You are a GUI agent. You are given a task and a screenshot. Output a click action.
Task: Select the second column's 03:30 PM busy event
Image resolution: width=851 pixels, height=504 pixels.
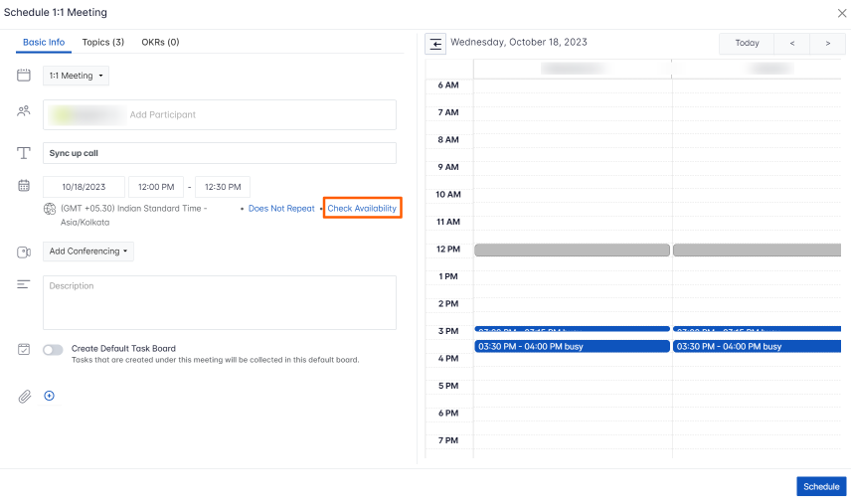click(758, 347)
